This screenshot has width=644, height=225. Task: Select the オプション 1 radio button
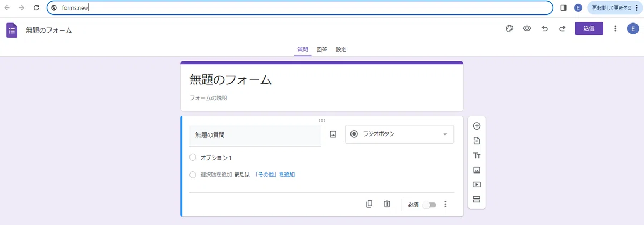click(x=193, y=157)
